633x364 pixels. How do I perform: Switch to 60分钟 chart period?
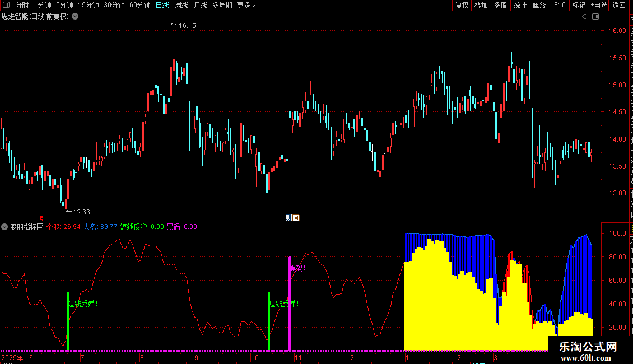[x=140, y=5]
